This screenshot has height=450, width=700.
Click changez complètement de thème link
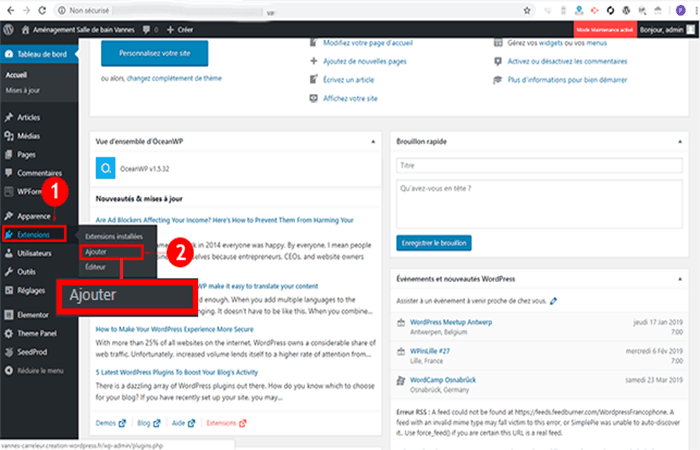coord(174,78)
